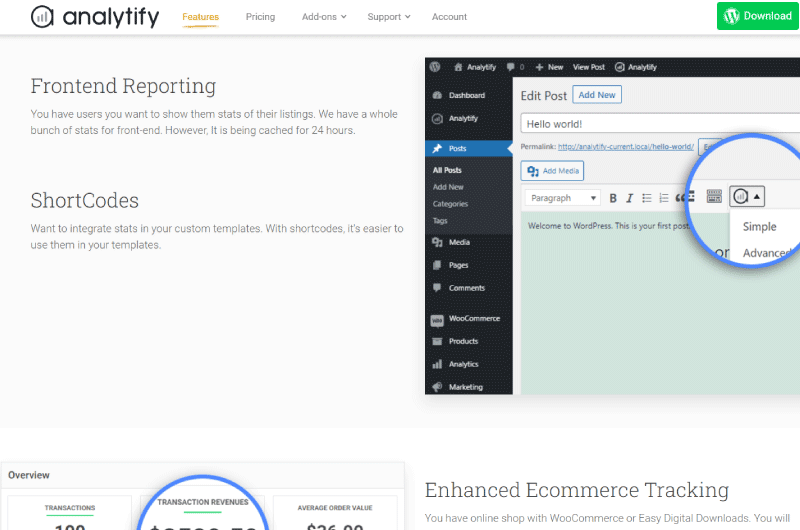Click the blockquote icon in the editor toolbar
The width and height of the screenshot is (800, 530).
pyautogui.click(x=681, y=198)
